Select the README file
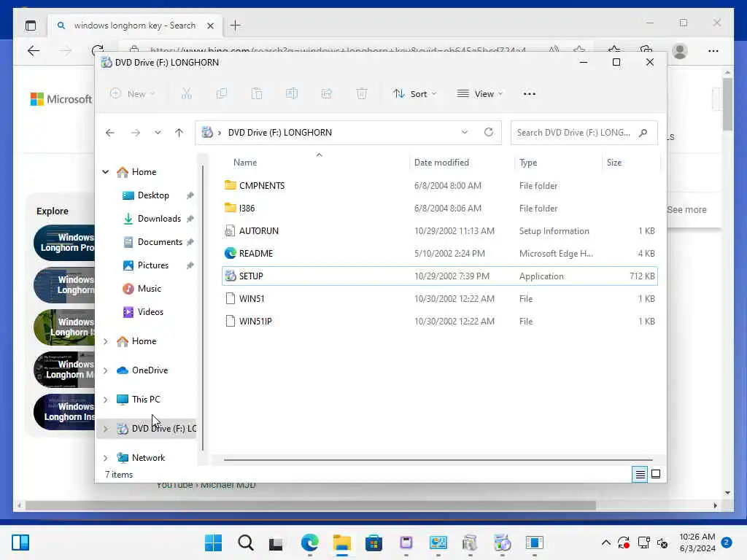 click(x=439, y=253)
